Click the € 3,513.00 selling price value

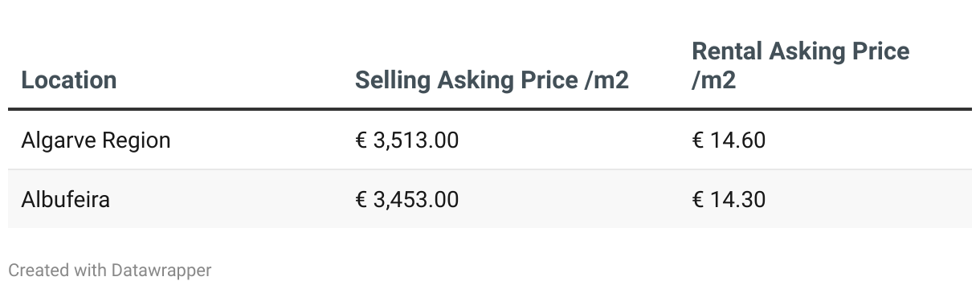pos(407,140)
